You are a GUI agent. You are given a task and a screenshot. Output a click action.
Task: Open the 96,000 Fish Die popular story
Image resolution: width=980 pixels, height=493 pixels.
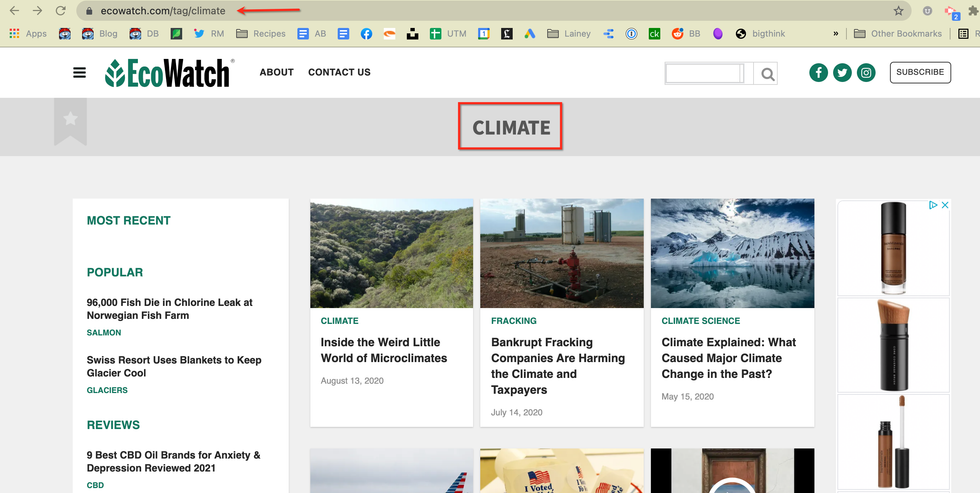tap(169, 308)
